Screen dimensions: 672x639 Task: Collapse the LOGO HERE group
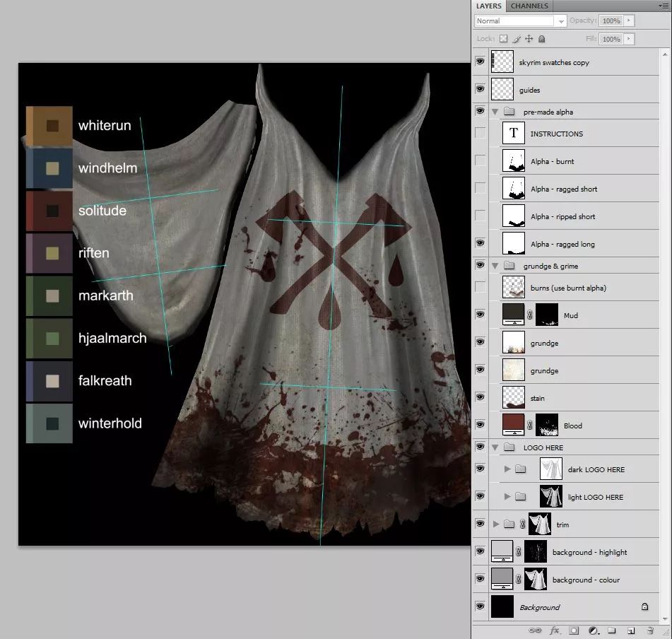click(x=495, y=448)
